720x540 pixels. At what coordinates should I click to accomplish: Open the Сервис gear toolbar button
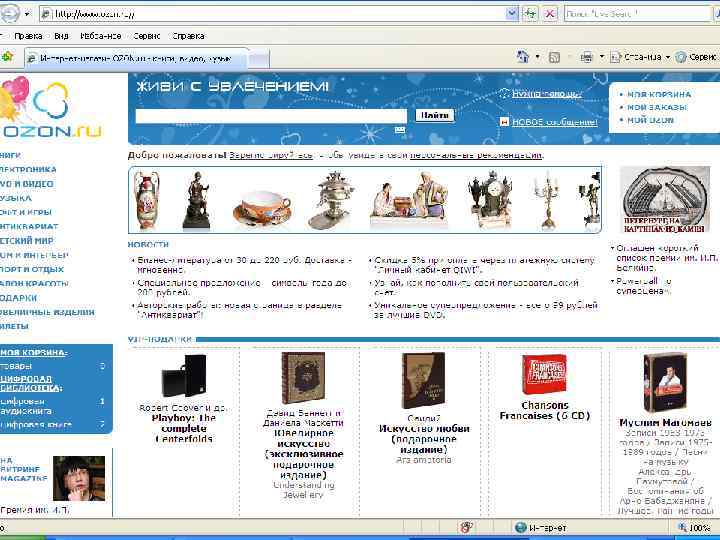[x=697, y=57]
